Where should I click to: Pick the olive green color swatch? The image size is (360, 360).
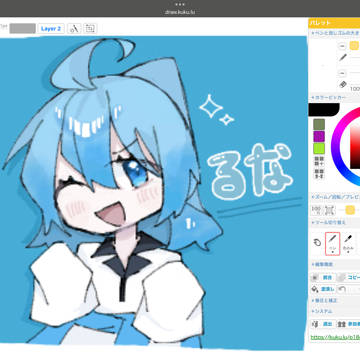tap(319, 125)
